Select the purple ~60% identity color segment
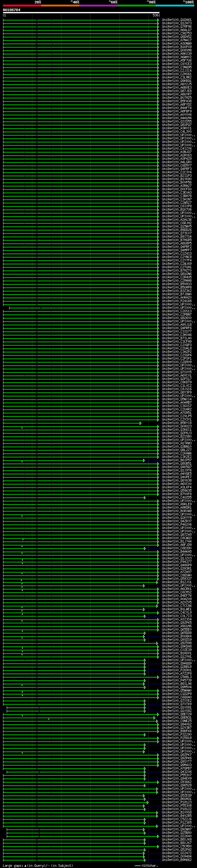197x868 pixels. click(99, 6)
